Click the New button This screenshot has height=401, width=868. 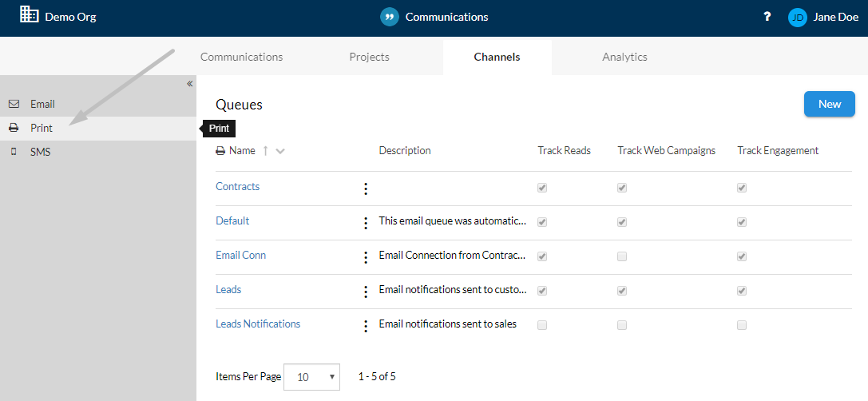(x=829, y=104)
